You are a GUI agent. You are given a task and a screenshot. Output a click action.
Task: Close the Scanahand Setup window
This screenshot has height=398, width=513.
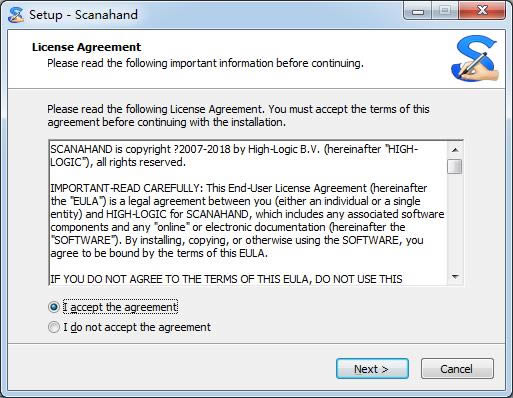pos(482,11)
